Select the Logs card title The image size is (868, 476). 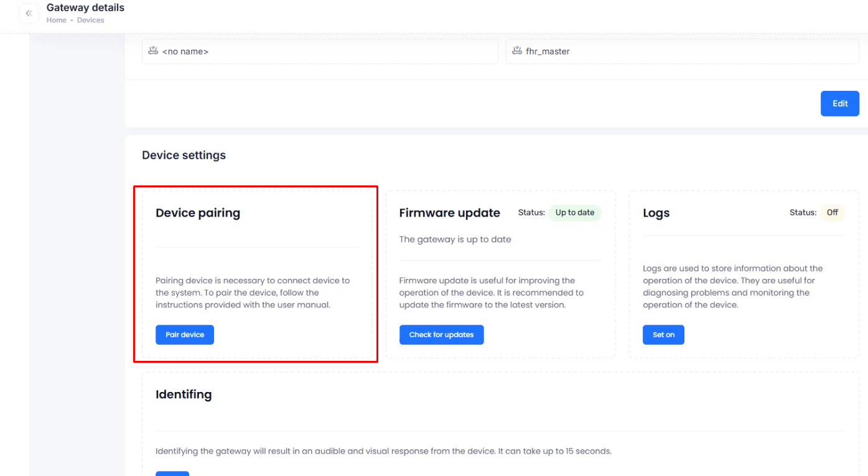tap(656, 213)
